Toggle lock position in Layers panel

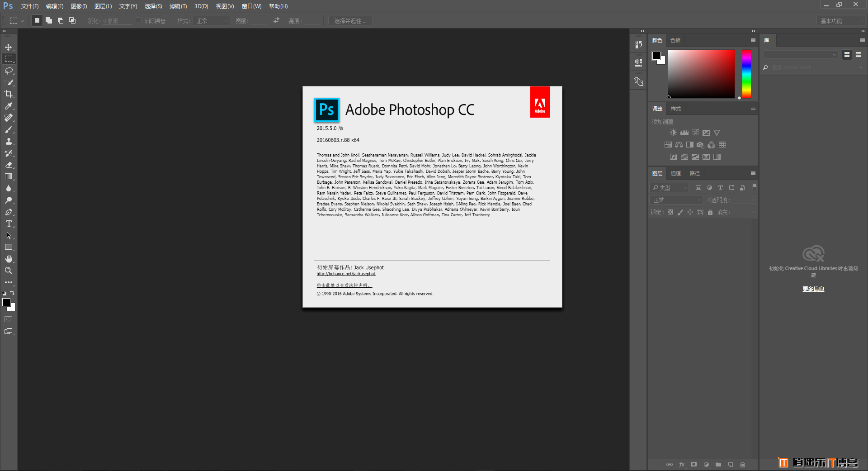(x=690, y=212)
